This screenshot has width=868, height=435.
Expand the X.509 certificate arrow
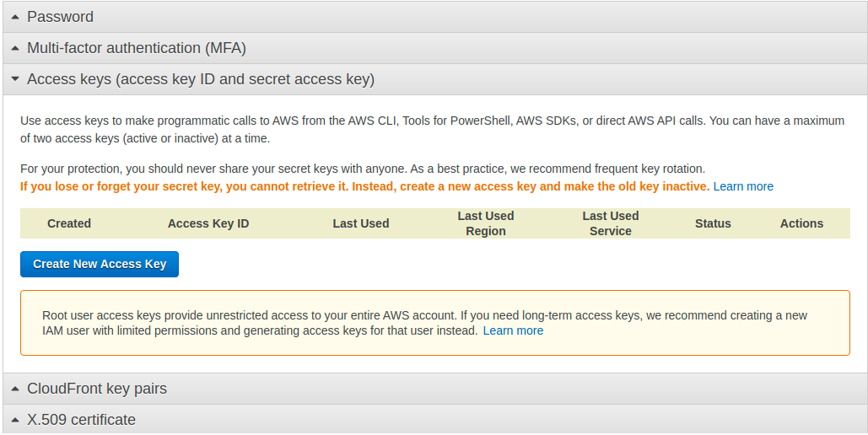15,420
